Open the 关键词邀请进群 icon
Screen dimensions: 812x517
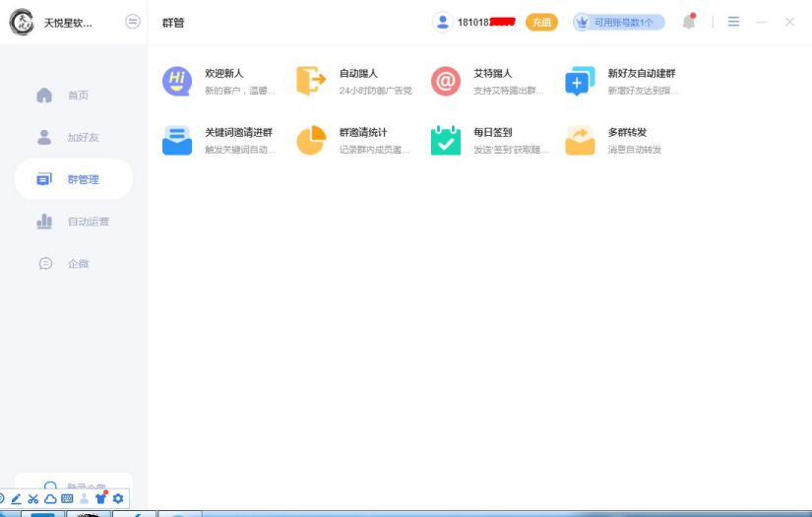[177, 140]
